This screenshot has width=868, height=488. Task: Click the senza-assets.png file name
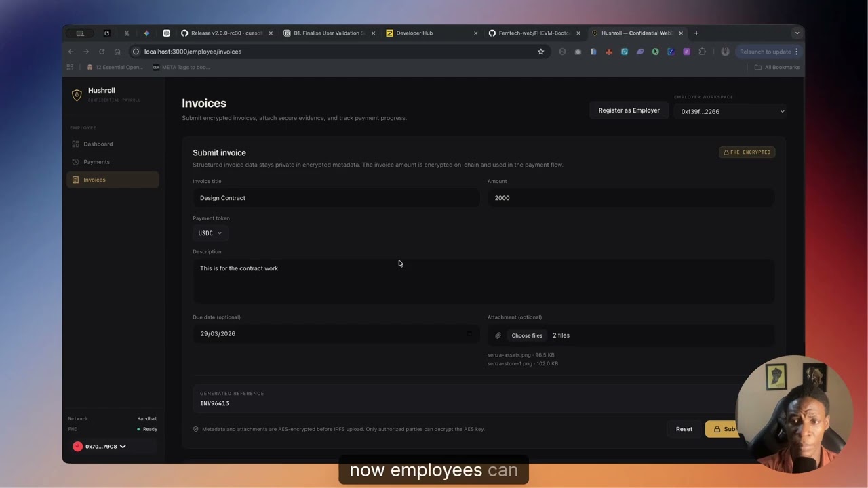click(x=509, y=355)
